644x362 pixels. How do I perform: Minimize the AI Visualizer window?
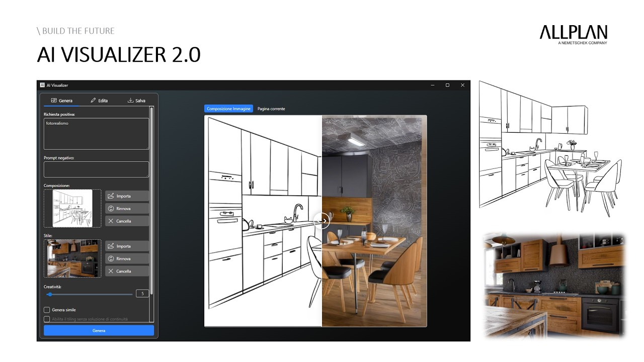tap(433, 85)
